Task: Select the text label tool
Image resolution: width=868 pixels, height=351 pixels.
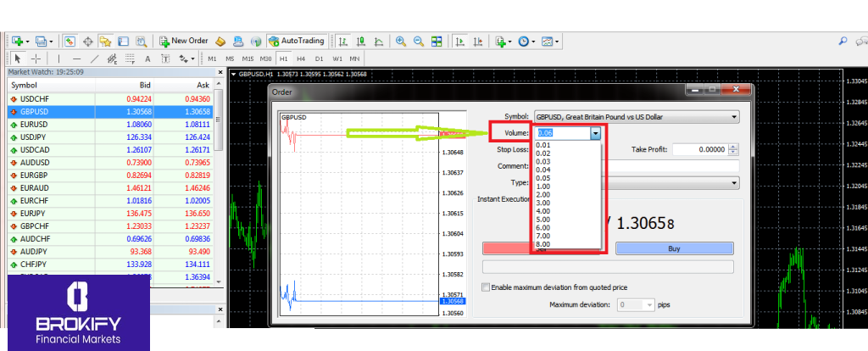Action: point(147,58)
